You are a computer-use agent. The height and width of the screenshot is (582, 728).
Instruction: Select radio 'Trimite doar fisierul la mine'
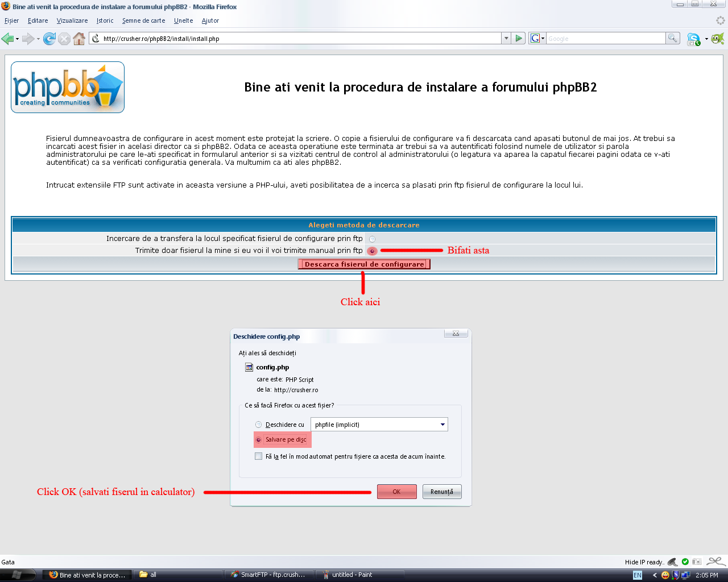(x=372, y=251)
